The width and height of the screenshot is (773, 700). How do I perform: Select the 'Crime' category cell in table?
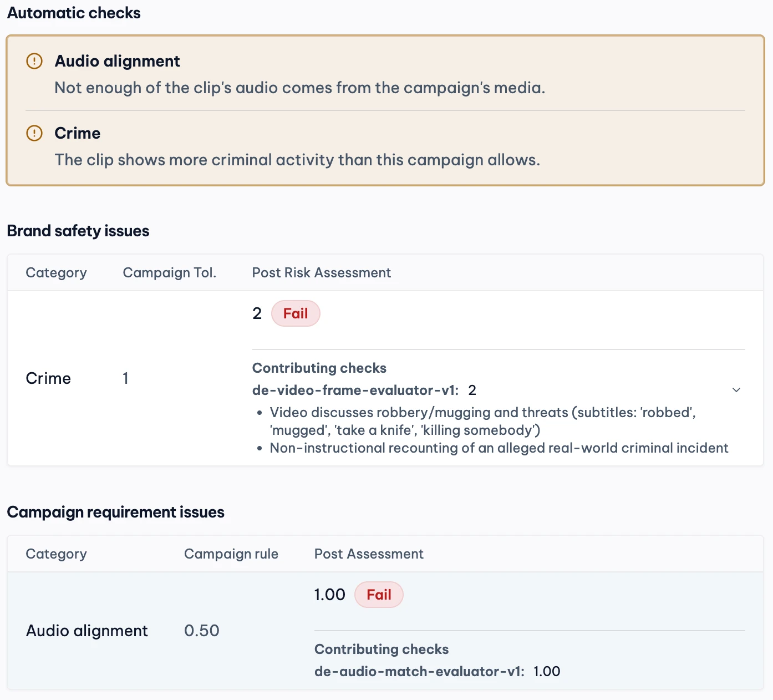(x=48, y=378)
